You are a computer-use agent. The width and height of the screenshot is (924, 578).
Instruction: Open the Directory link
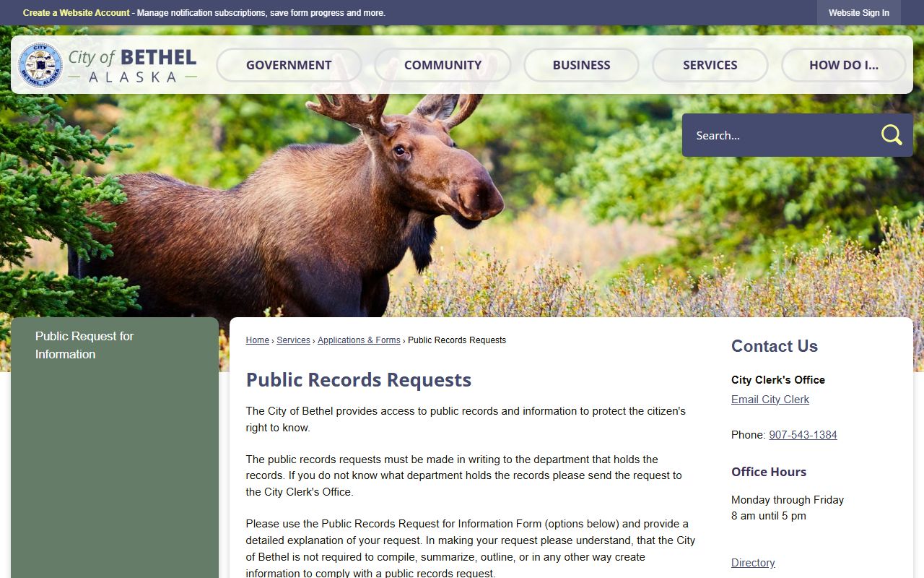point(753,563)
